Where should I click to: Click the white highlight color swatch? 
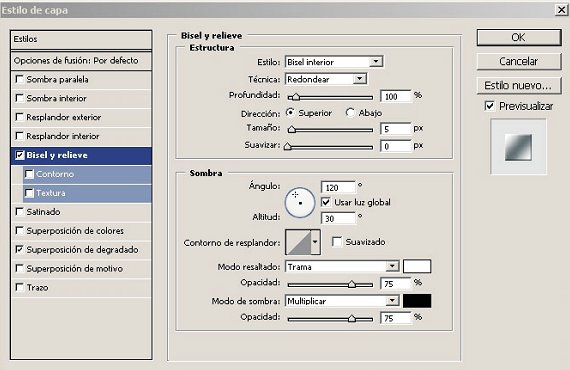pyautogui.click(x=417, y=266)
